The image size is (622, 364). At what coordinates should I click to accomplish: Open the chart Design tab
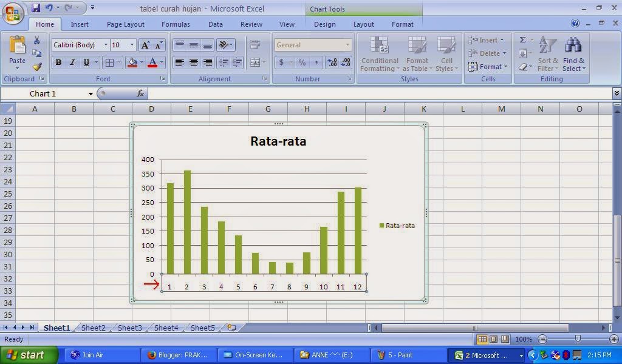[x=325, y=24]
